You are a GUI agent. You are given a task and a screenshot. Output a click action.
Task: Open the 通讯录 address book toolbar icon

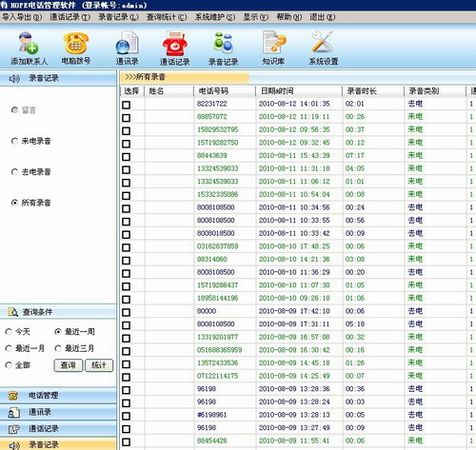point(127,43)
